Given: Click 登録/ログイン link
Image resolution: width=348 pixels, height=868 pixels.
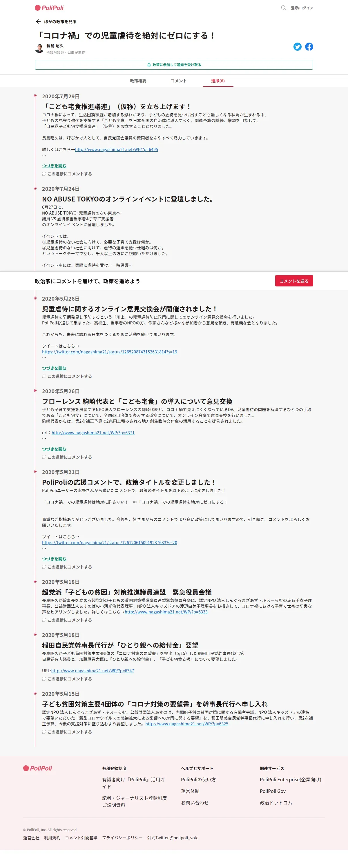Looking at the screenshot, I should coord(302,8).
